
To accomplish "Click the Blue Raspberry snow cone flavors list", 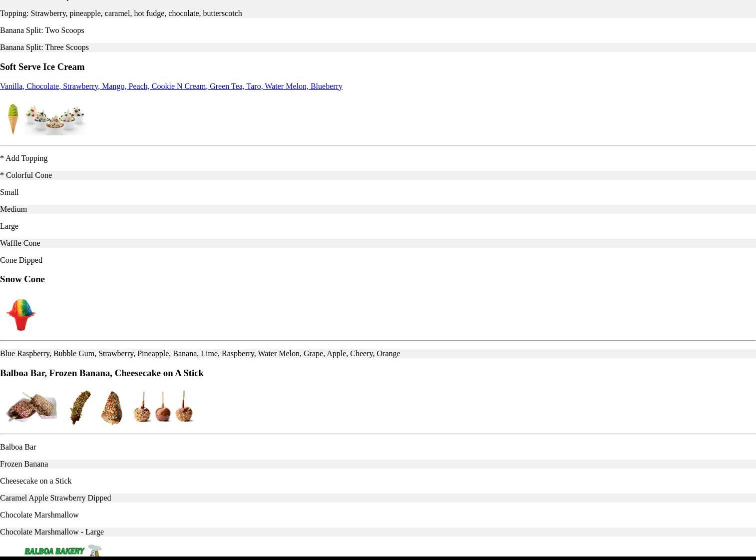I will click(x=200, y=353).
